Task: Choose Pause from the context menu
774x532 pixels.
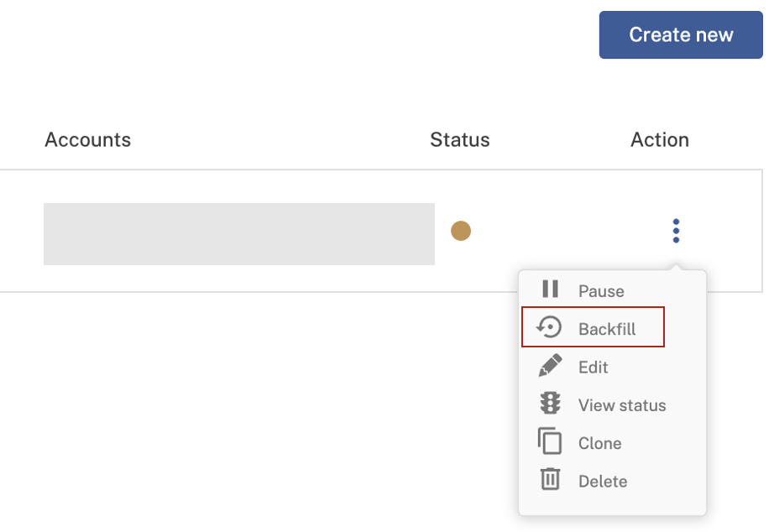Action: tap(600, 290)
